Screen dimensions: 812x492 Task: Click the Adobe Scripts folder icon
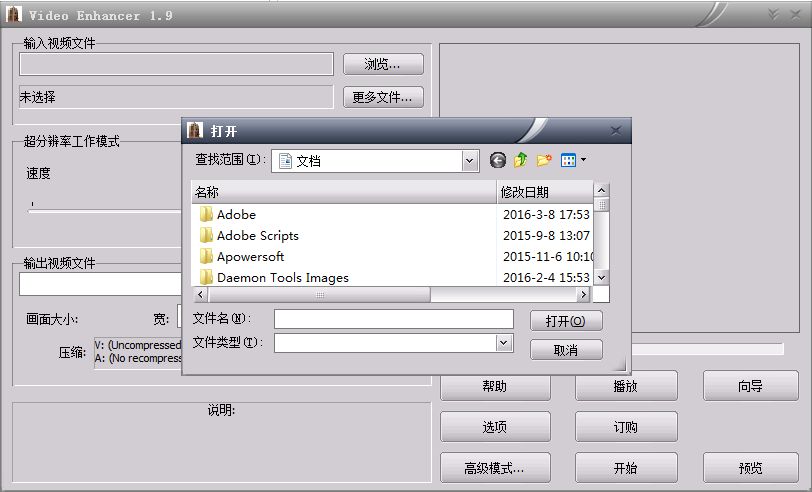(206, 236)
